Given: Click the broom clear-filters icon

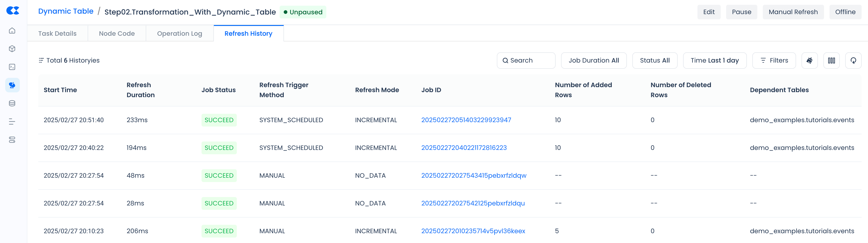Looking at the screenshot, I should (x=809, y=61).
